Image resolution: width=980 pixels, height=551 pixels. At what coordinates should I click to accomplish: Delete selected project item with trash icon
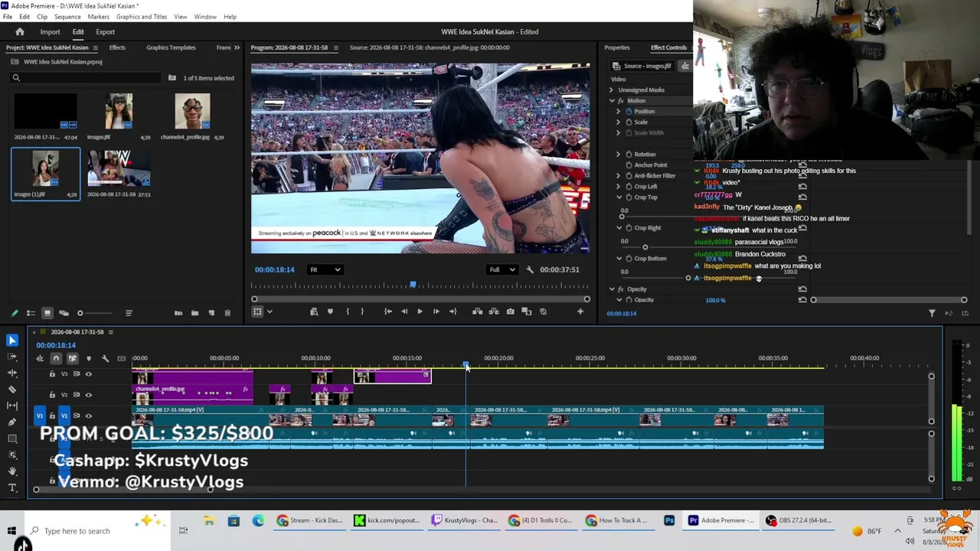point(227,313)
